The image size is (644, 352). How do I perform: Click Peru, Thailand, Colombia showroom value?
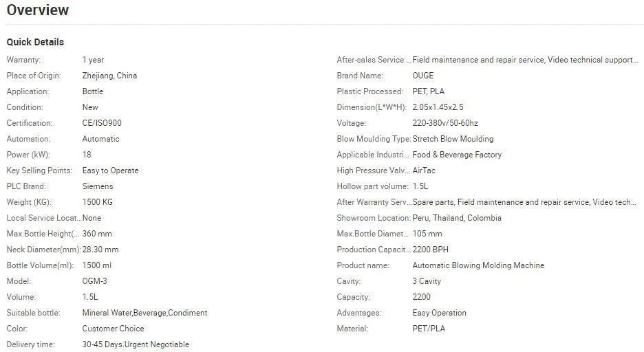click(x=457, y=218)
